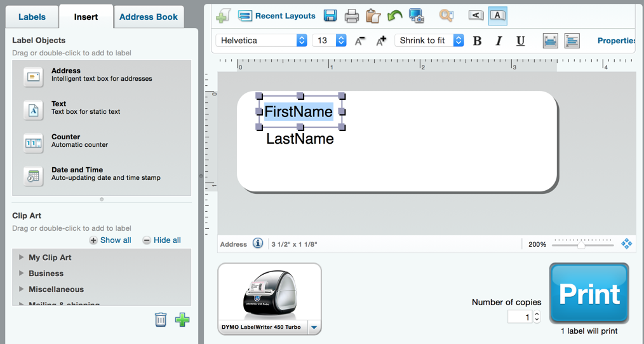Switch to the Address Book tab
This screenshot has height=344, width=644.
pos(149,17)
